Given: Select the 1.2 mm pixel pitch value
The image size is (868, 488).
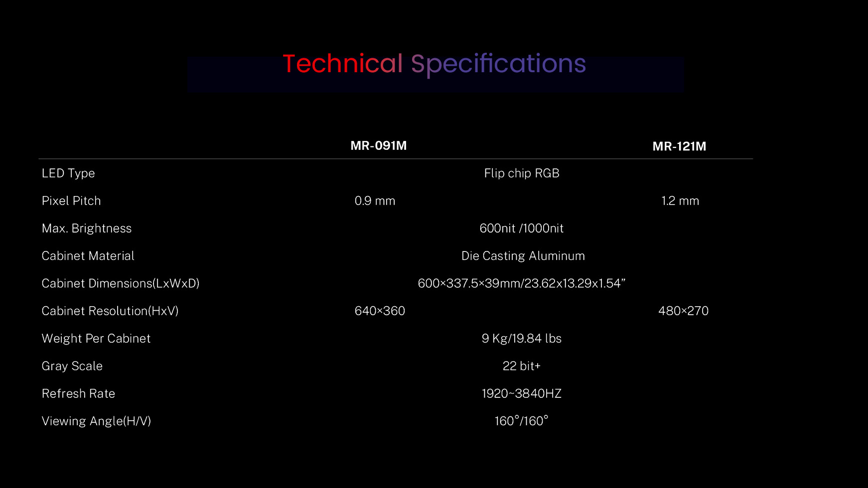Looking at the screenshot, I should coord(680,201).
